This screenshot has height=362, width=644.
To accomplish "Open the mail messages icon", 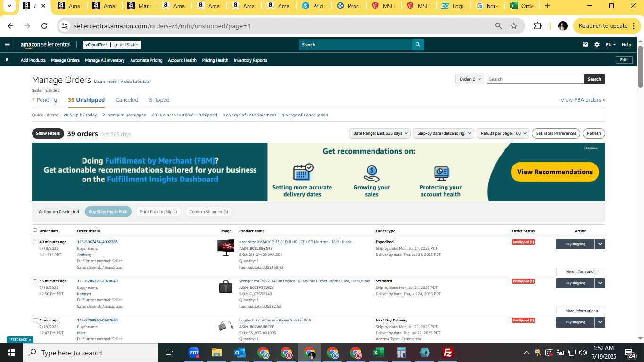I will 585,45.
